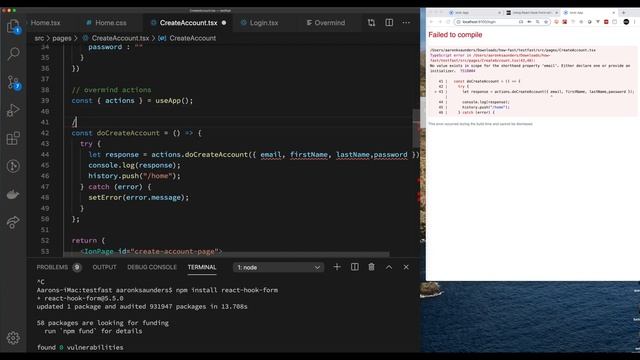Screen dimensions: 640x360
Task: Open the Run and Debug view
Action: click(13, 110)
